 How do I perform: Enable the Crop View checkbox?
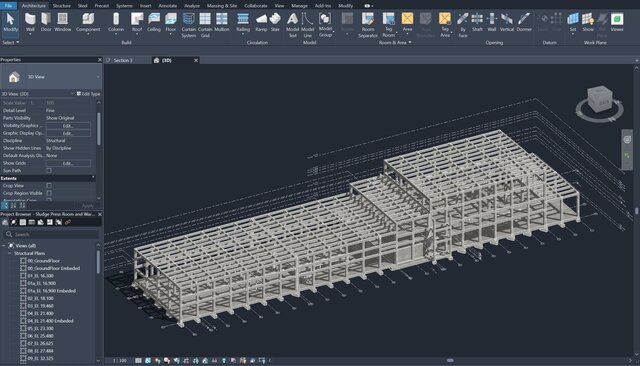[x=49, y=186]
